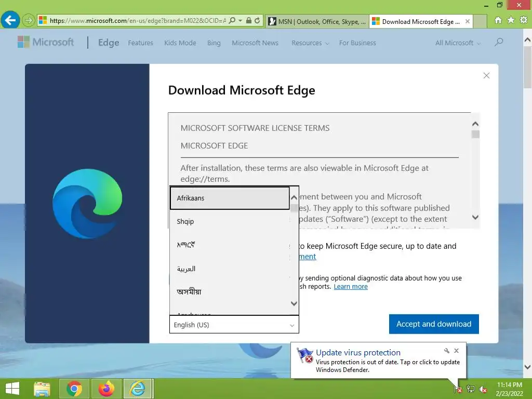Open the Tools gear icon
This screenshot has width=532, height=399.
pyautogui.click(x=524, y=20)
